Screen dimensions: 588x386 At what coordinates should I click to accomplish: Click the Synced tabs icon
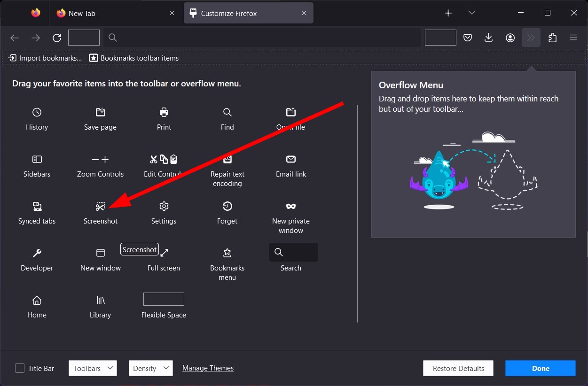[x=37, y=206]
